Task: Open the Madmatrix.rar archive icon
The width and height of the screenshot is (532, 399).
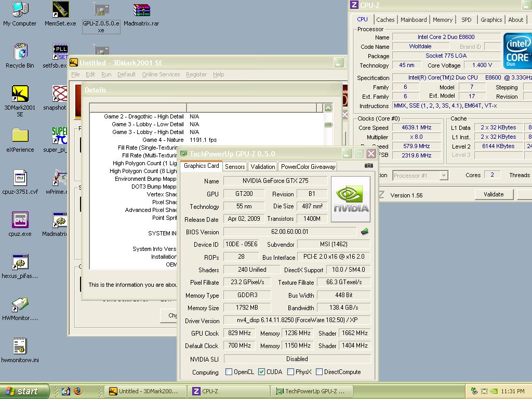Action: [141, 10]
